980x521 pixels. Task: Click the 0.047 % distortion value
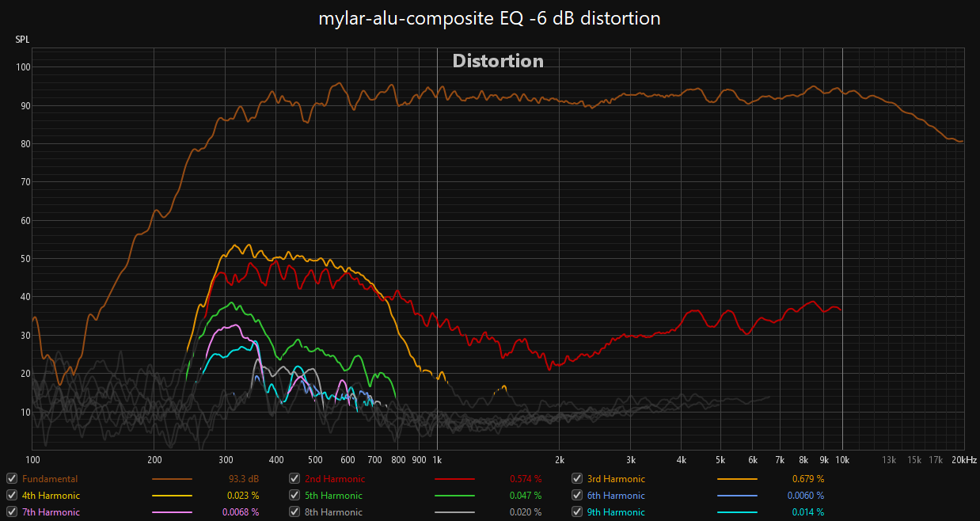526,496
